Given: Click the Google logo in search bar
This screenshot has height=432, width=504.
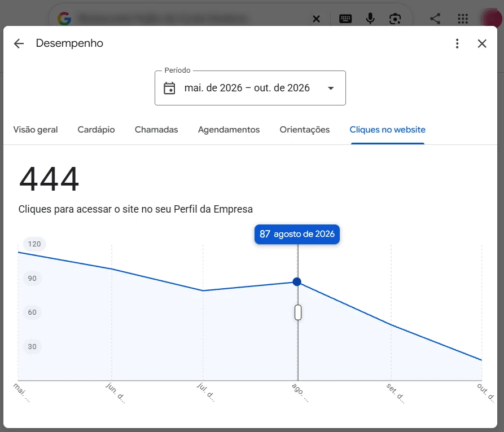Looking at the screenshot, I should [x=64, y=19].
